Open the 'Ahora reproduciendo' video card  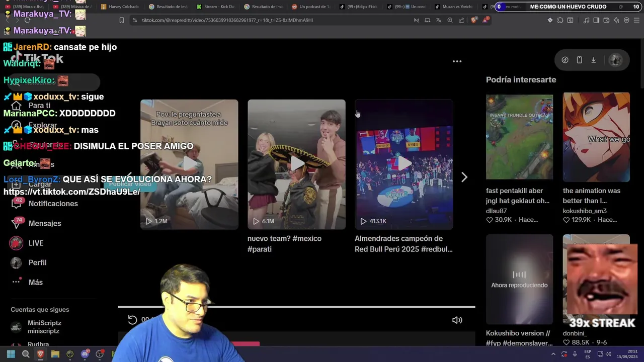pyautogui.click(x=519, y=280)
